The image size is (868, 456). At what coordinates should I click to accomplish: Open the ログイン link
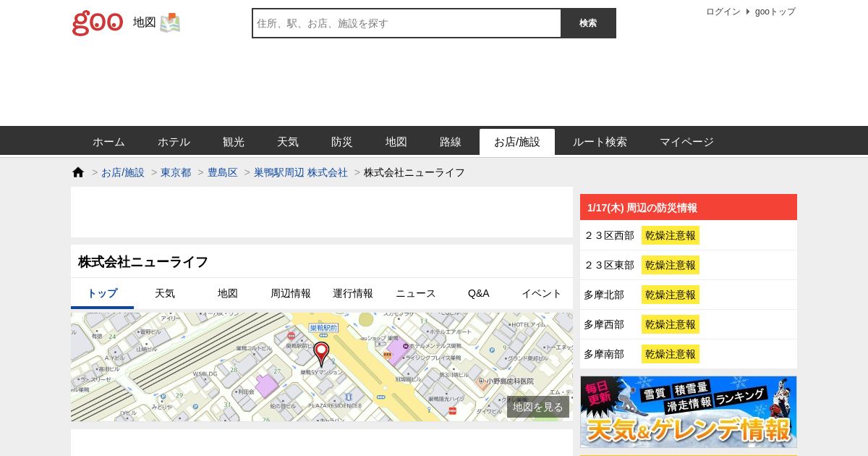click(723, 12)
